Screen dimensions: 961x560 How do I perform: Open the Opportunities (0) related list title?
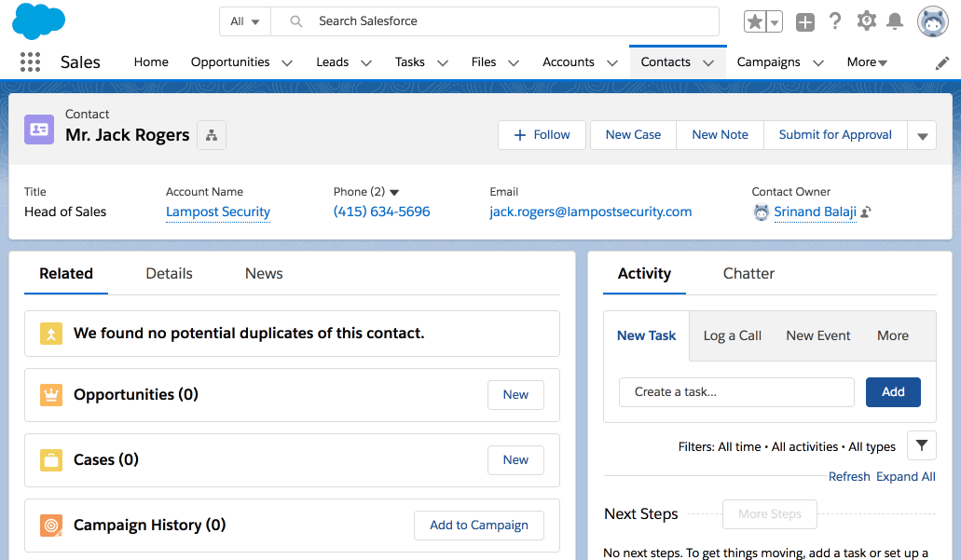[136, 395]
